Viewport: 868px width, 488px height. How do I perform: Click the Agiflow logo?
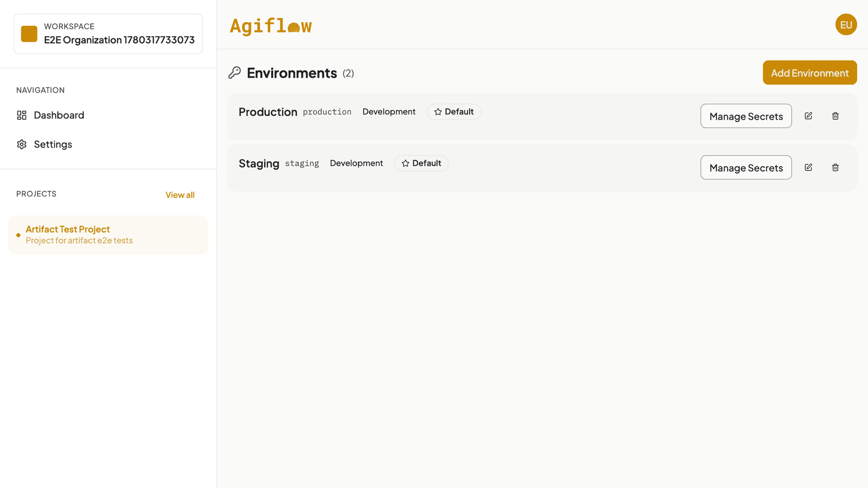click(x=271, y=26)
